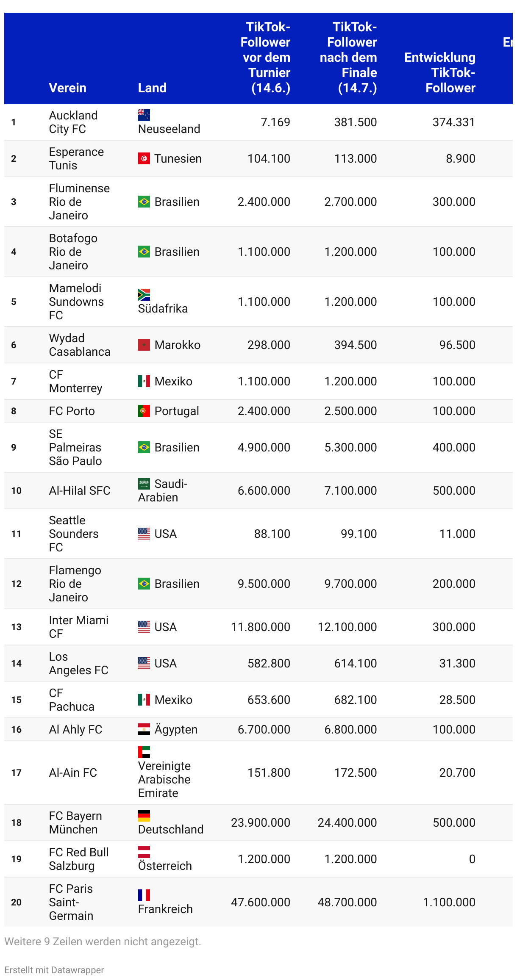Click the Saudi Arabia flag icon
Screen dimensions: 517x980
(144, 484)
